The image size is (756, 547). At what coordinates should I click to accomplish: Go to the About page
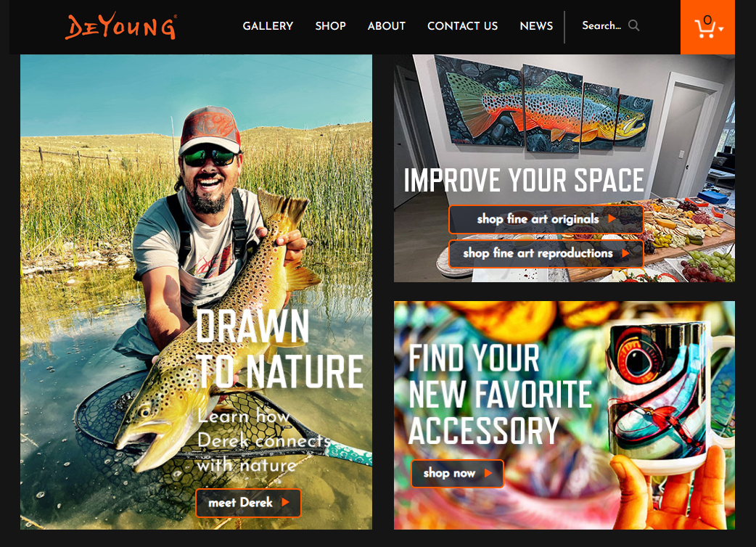click(x=386, y=26)
